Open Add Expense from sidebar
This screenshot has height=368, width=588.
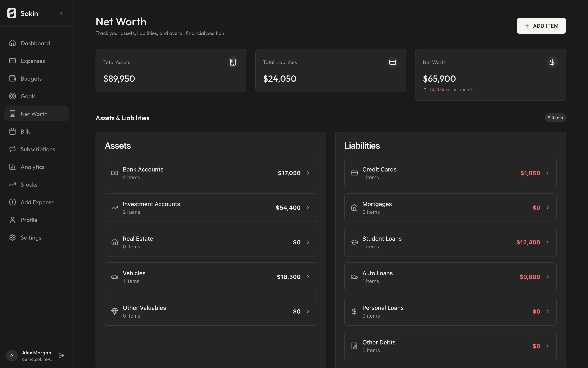(36, 202)
